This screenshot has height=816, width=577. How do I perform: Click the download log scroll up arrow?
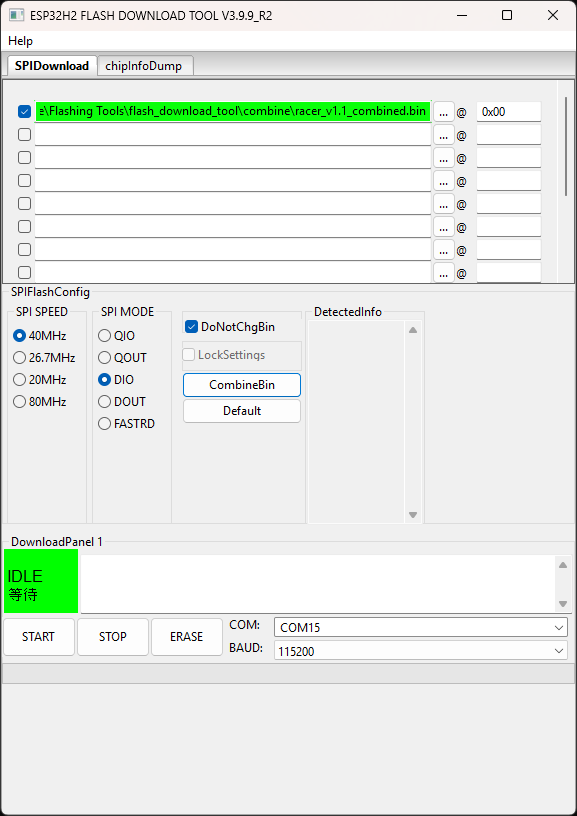563,565
